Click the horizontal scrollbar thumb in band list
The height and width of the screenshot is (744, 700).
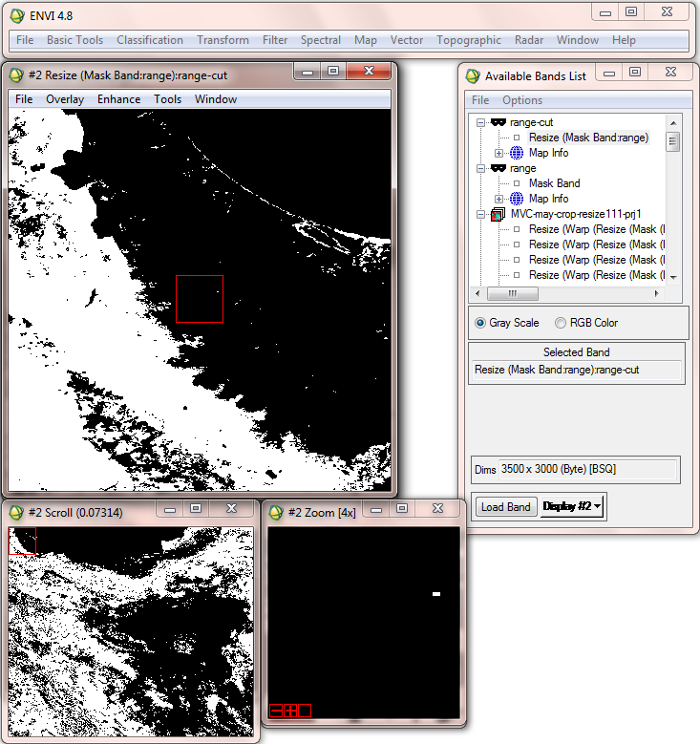click(513, 294)
